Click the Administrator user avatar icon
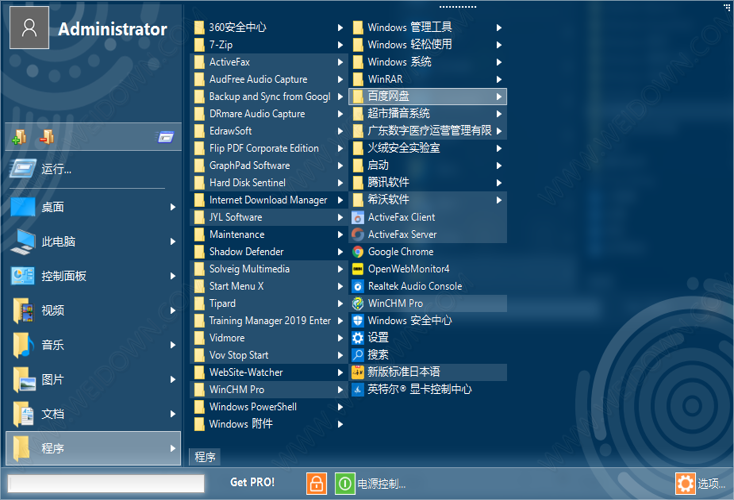This screenshot has width=734, height=500. tap(29, 28)
